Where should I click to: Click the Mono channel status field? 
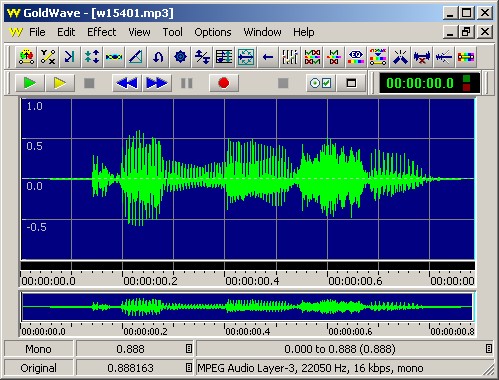click(x=38, y=349)
